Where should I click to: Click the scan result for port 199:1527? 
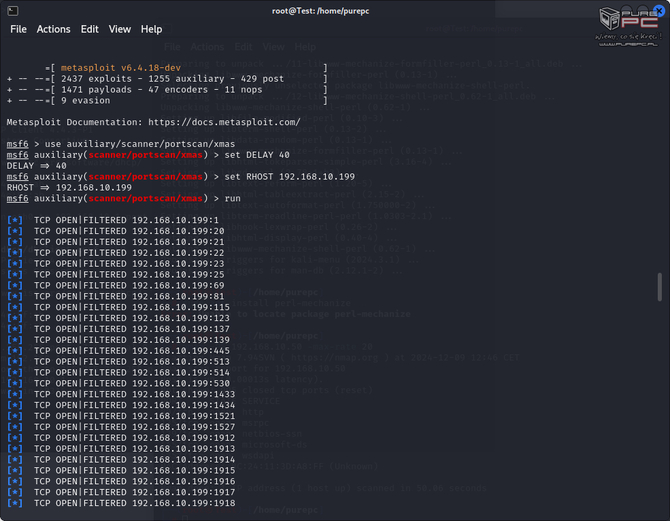coord(121,427)
